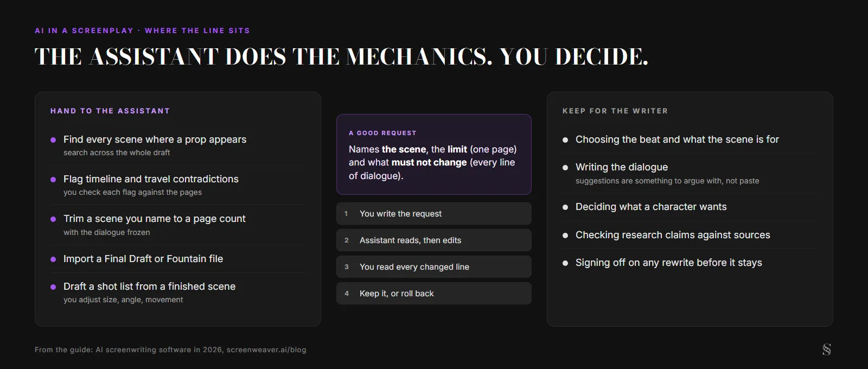
Task: Click the step number 1 badge
Action: (346, 214)
